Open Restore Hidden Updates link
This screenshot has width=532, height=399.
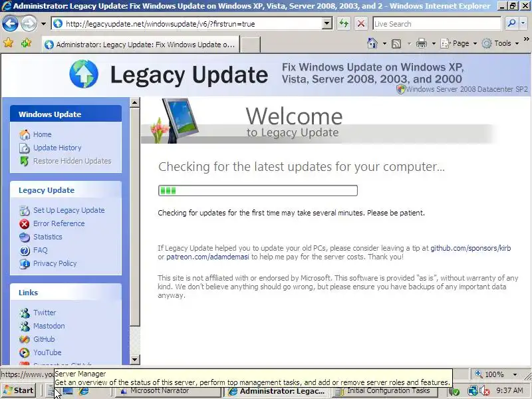coord(72,161)
